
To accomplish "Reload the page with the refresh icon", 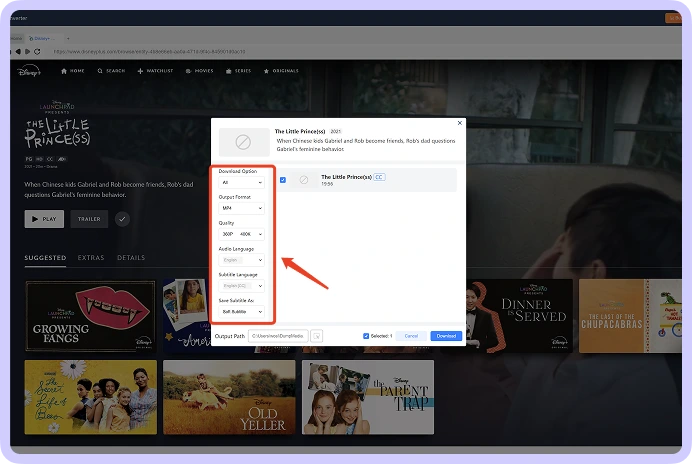I will [38, 51].
